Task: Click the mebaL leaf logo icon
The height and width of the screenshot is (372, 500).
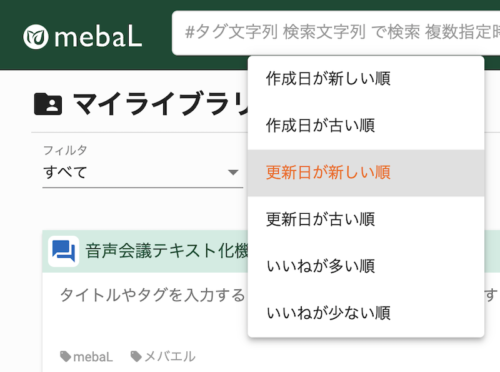Action: coord(36,37)
